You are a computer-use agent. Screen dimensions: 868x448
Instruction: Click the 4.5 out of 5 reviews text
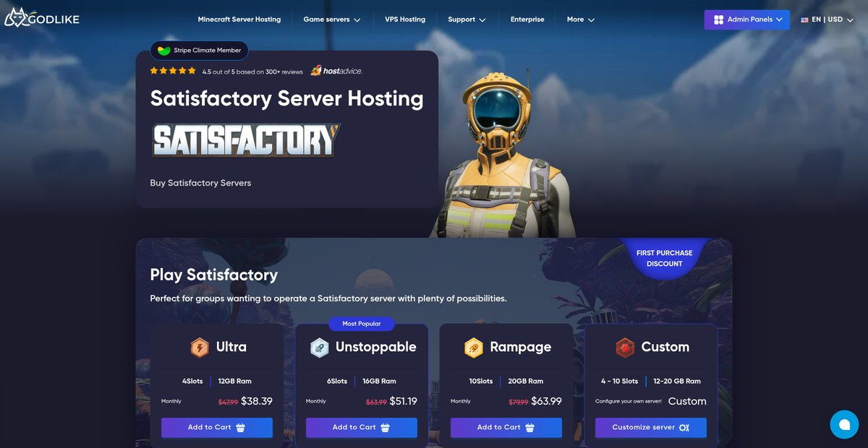click(x=252, y=72)
